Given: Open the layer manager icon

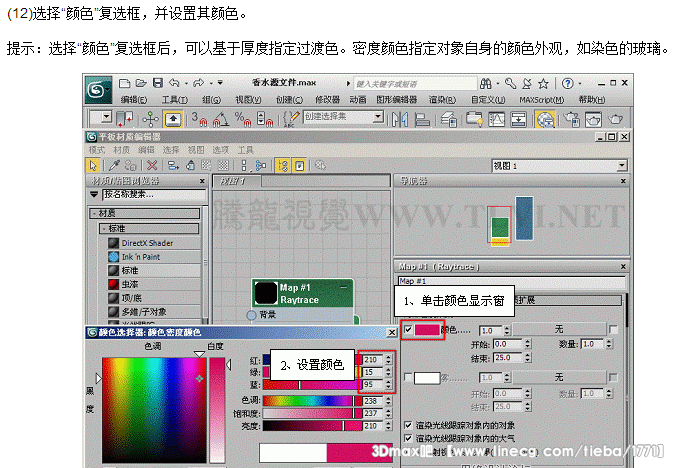Looking at the screenshot, I should click(448, 119).
